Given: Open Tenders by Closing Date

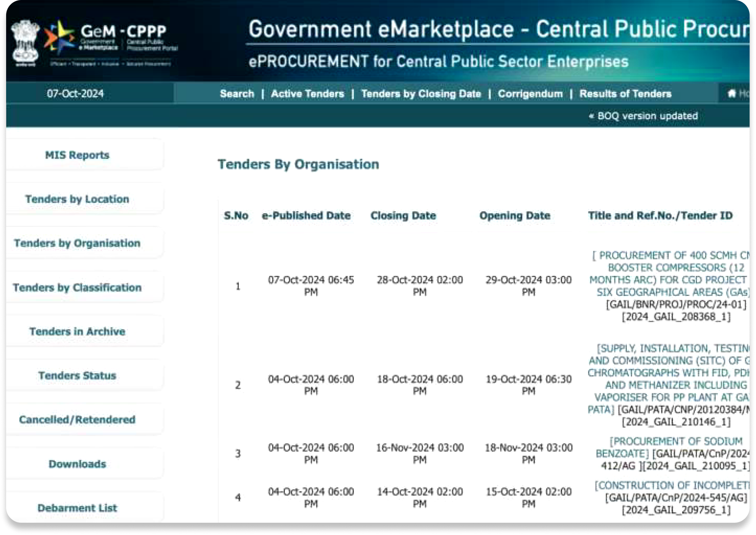Looking at the screenshot, I should point(421,94).
